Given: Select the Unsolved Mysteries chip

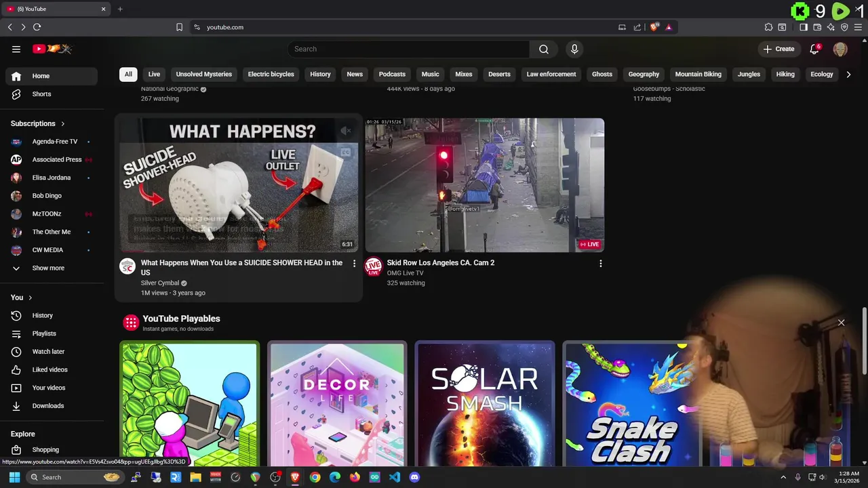Looking at the screenshot, I should 203,75.
